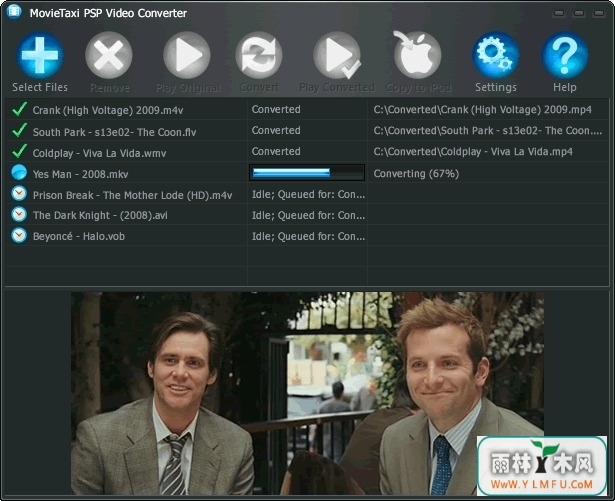The width and height of the screenshot is (615, 501).
Task: Click the MovieTaxi PSP Video Converter title
Action: 108,13
